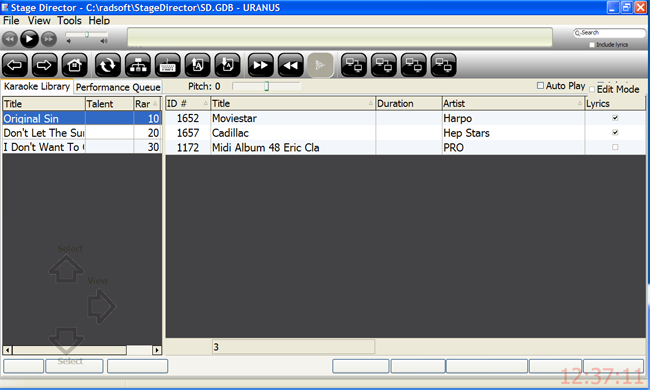Adjust the Pitch slider handle
The image size is (650, 390).
[267, 86]
